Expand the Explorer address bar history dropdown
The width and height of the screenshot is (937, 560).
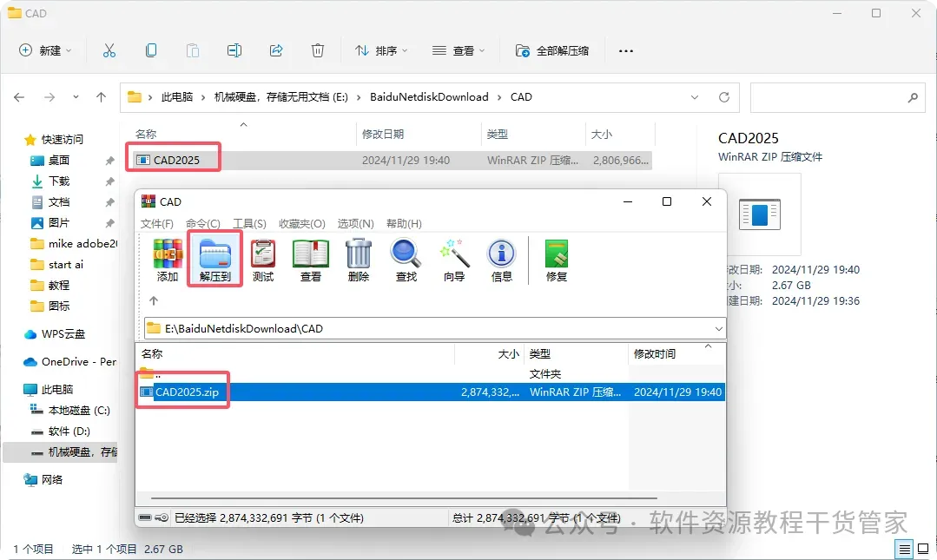click(x=695, y=97)
